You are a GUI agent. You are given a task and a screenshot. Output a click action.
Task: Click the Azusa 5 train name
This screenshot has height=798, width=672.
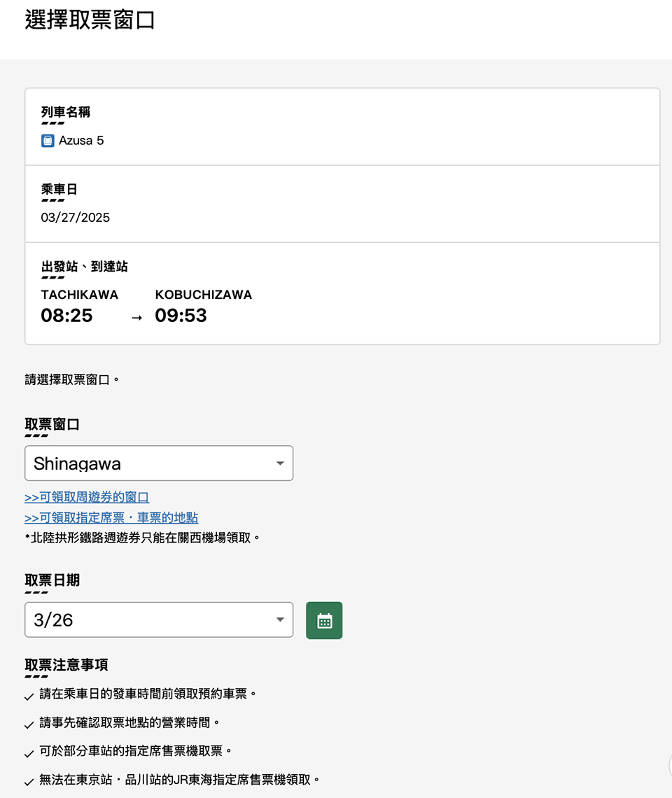81,141
